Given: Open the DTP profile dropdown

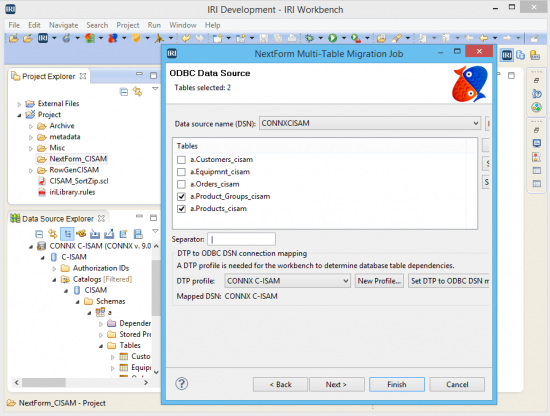Looking at the screenshot, I should pyautogui.click(x=346, y=281).
